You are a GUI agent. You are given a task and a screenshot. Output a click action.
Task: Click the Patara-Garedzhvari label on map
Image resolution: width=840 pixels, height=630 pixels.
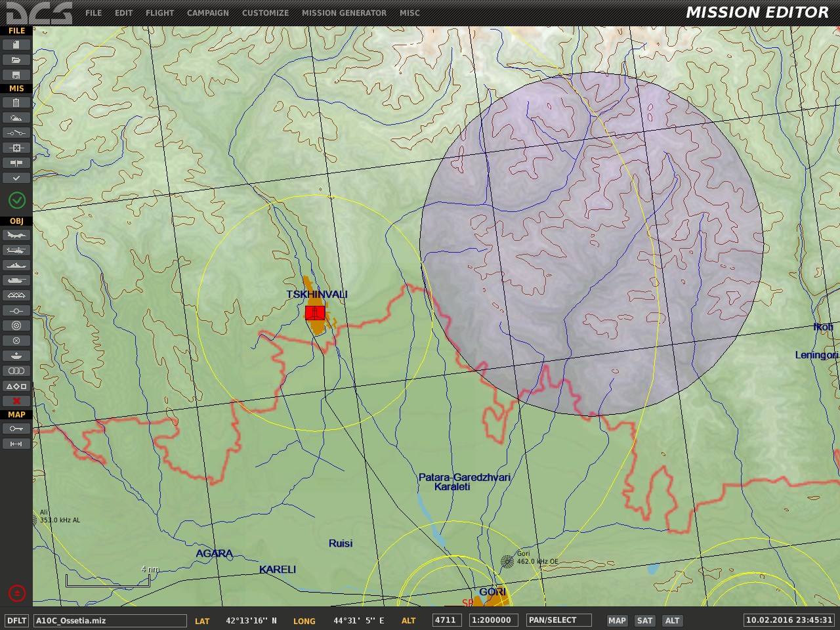pos(465,477)
